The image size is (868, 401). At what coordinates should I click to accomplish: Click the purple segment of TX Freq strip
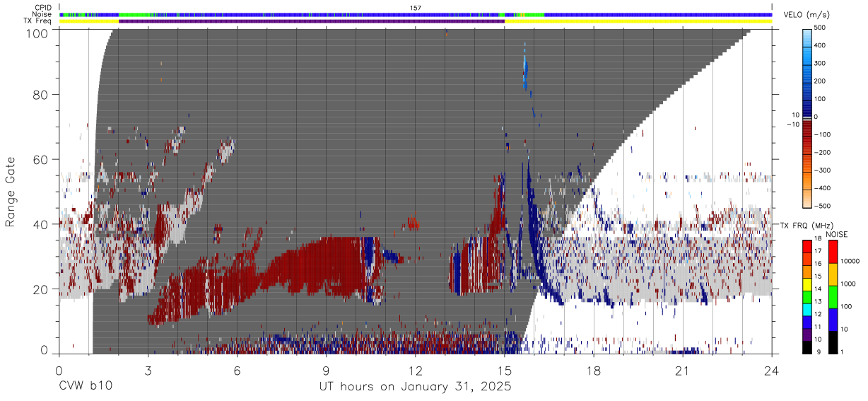click(x=312, y=21)
